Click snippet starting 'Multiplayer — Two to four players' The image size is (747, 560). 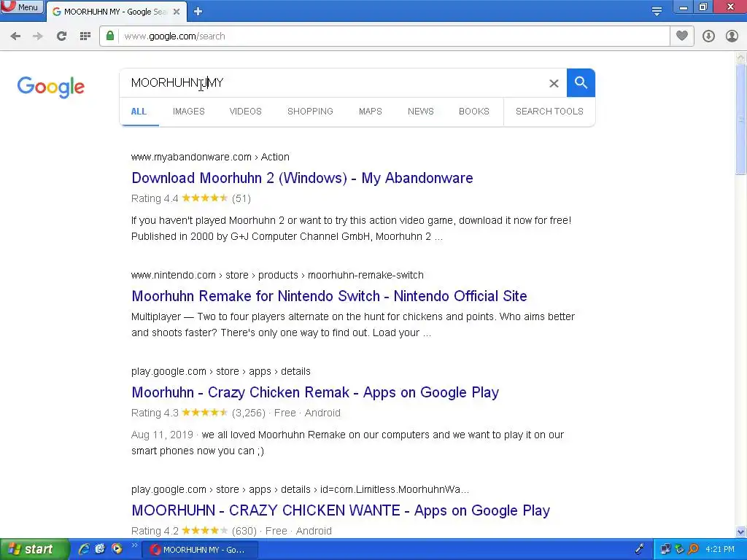353,324
